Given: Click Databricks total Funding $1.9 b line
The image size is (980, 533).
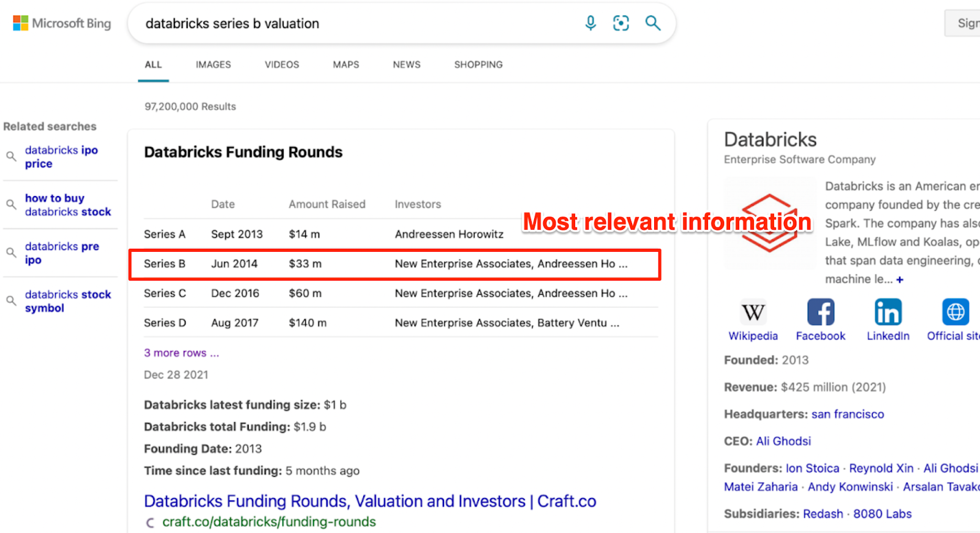Looking at the screenshot, I should click(235, 427).
